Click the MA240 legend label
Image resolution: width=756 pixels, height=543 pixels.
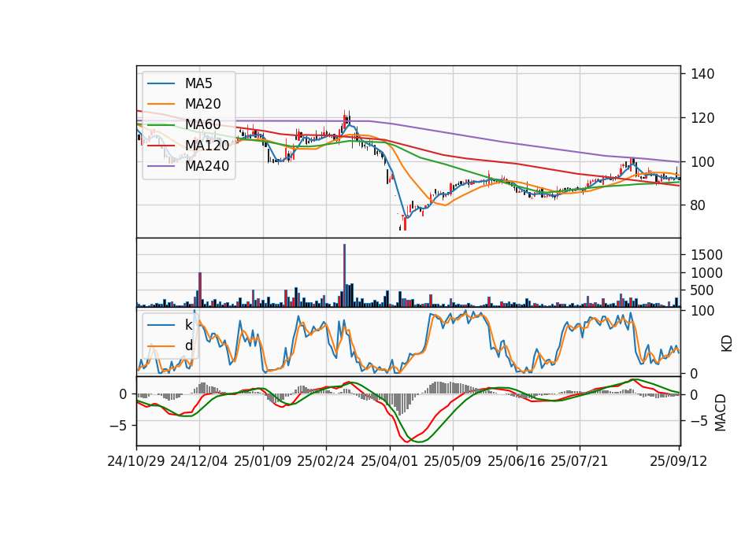pyautogui.click(x=207, y=166)
